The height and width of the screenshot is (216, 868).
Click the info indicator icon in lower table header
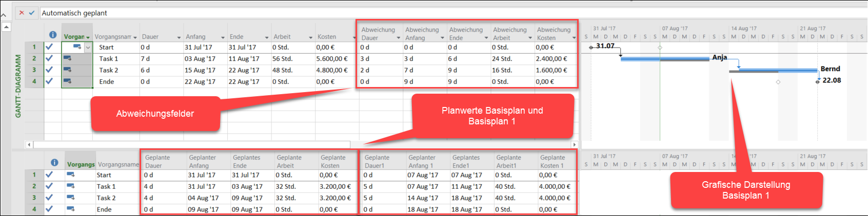(x=54, y=162)
